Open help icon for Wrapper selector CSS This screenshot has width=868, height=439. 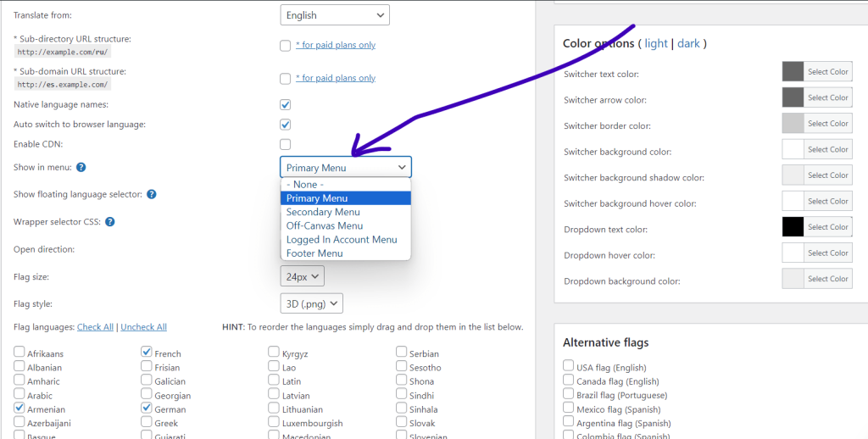tap(109, 221)
